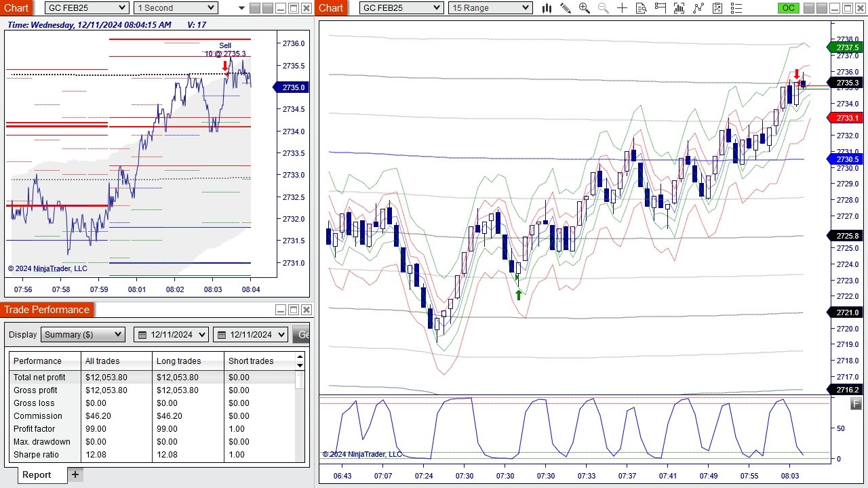The height and width of the screenshot is (488, 868).
Task: Click the F button beside indicator panel
Action: click(x=856, y=404)
